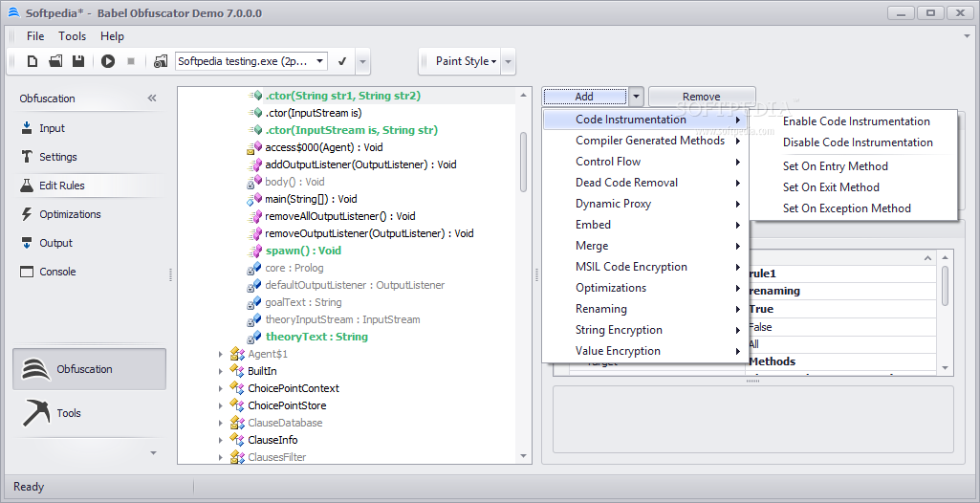
Task: Select the Tools pickaxe group icon
Action: [35, 413]
